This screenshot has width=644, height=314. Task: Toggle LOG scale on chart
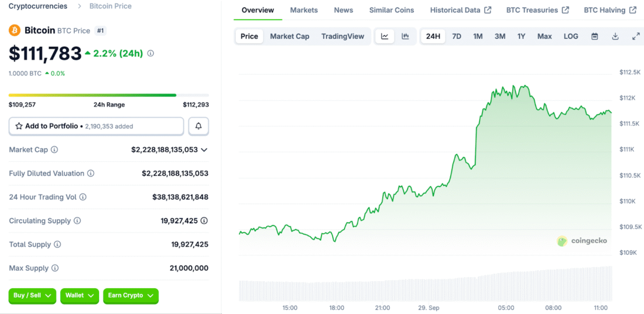pos(571,36)
